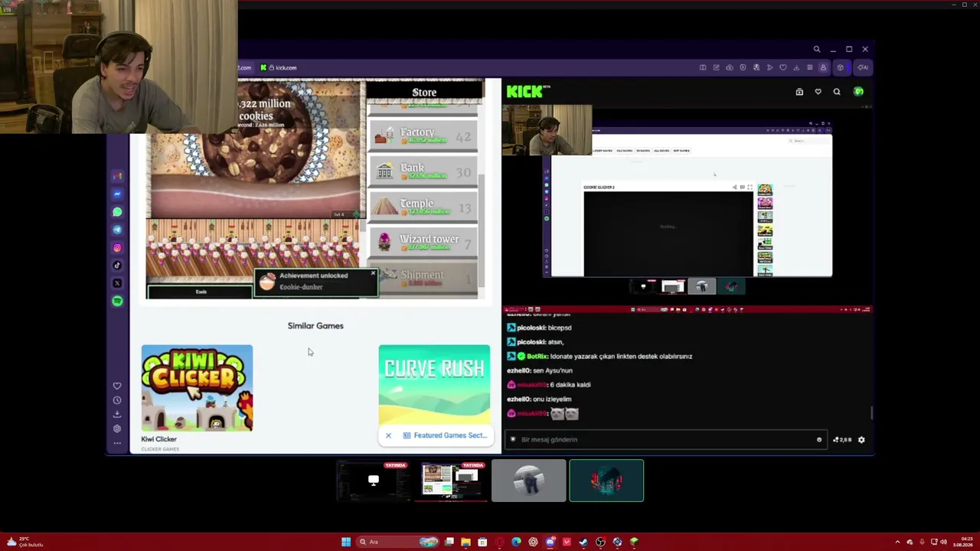The image size is (980, 551).
Task: Open TikTok in the browser sidebar
Action: [117, 266]
